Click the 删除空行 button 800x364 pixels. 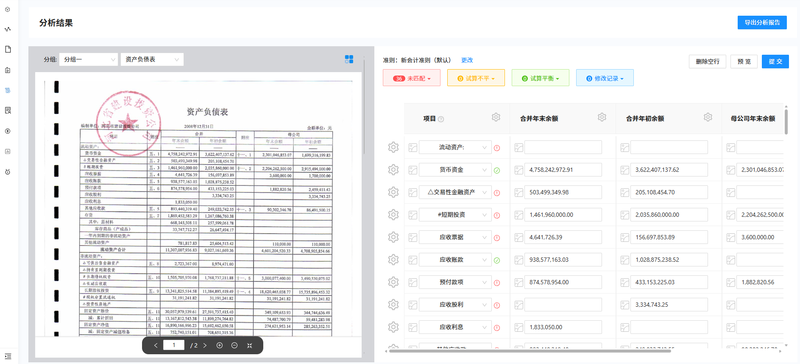tap(707, 61)
